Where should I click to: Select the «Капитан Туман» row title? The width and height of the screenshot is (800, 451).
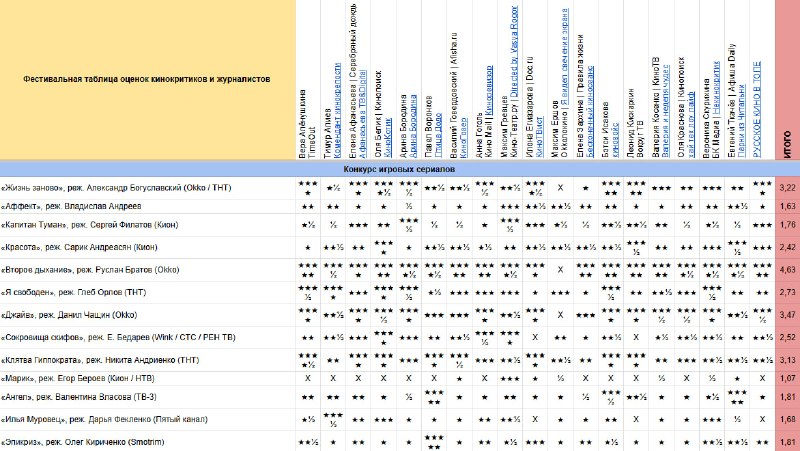89,224
